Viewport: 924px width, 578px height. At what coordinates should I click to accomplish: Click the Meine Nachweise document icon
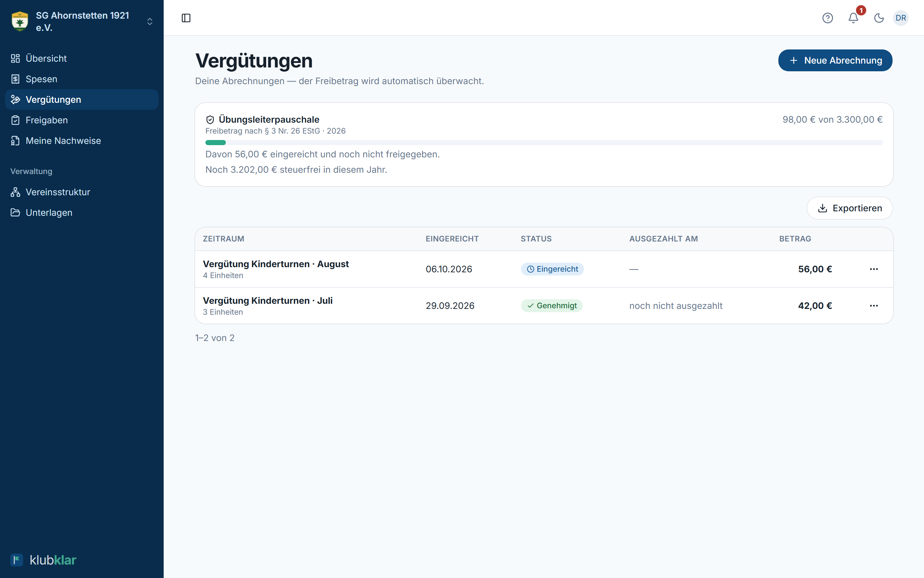[15, 141]
